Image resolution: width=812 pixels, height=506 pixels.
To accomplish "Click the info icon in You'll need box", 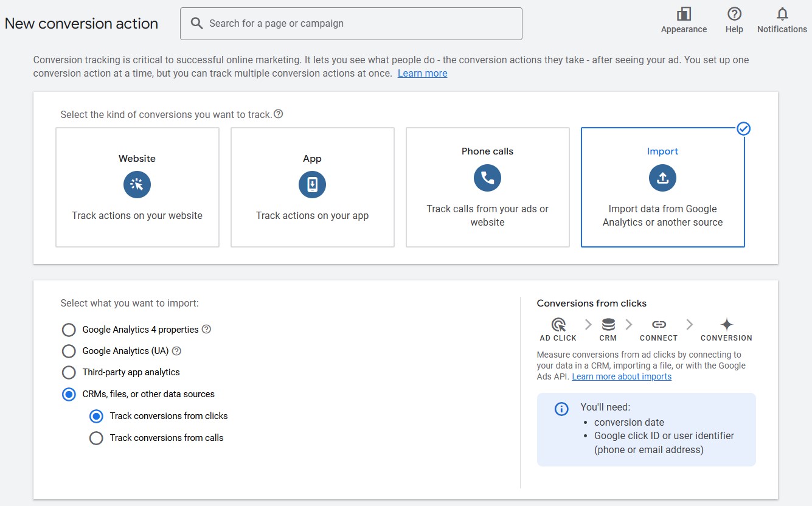I will click(x=561, y=409).
